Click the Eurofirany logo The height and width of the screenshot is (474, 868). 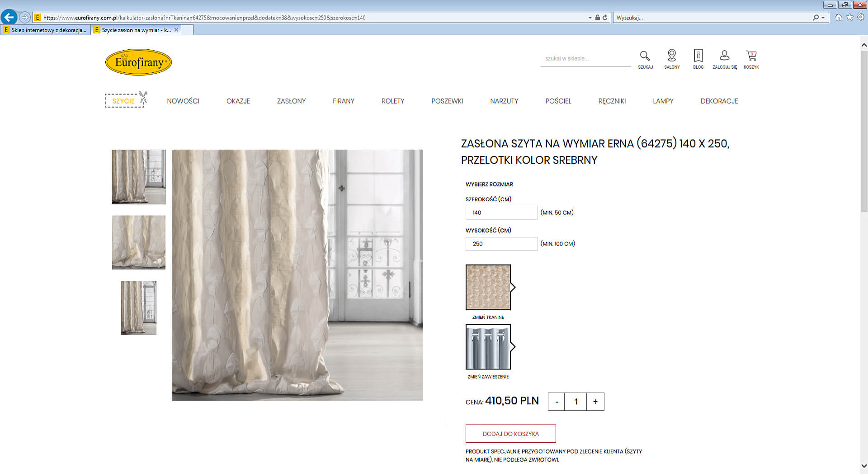[x=138, y=62]
